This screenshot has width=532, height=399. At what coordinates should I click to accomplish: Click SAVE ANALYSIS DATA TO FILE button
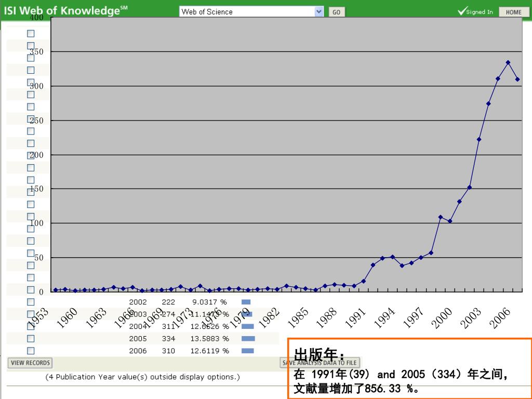[x=320, y=363]
